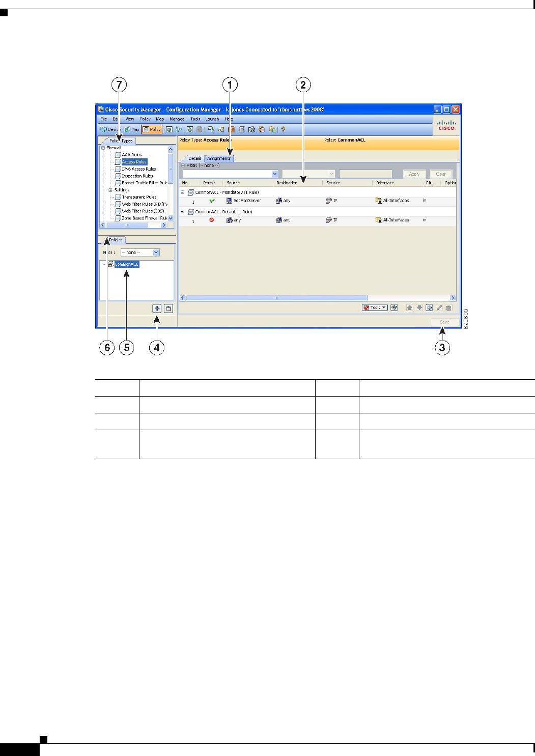Select Web Filter Rules (IOS) item
Screen dimensions: 535x756
[143, 211]
